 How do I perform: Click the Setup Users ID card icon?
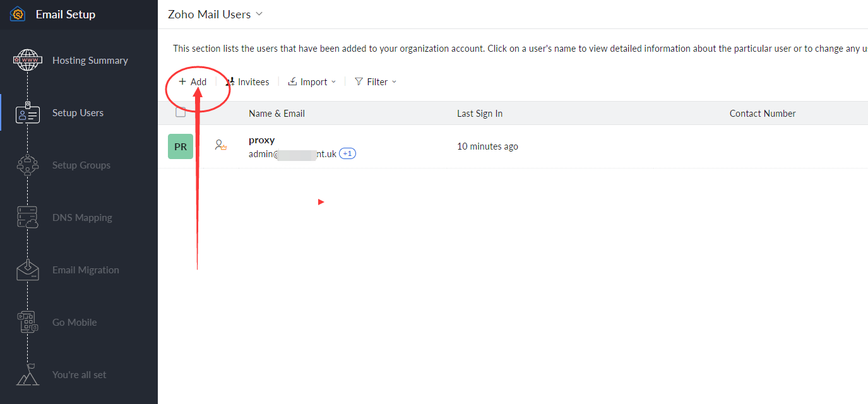28,112
